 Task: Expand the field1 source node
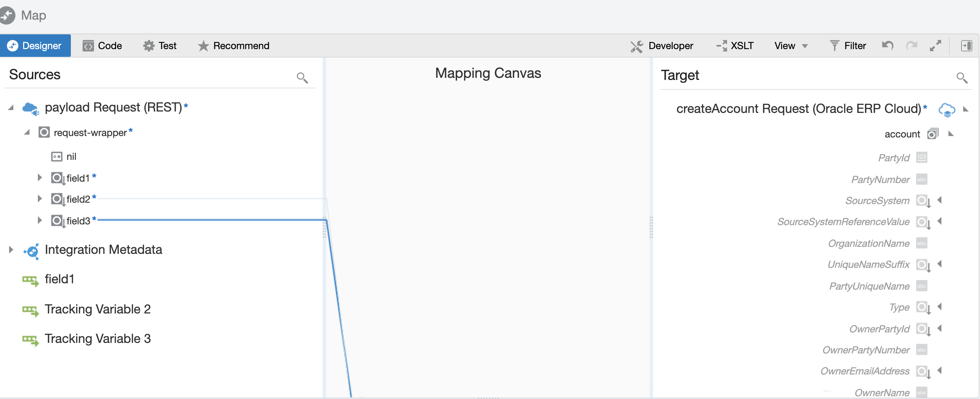tap(40, 177)
